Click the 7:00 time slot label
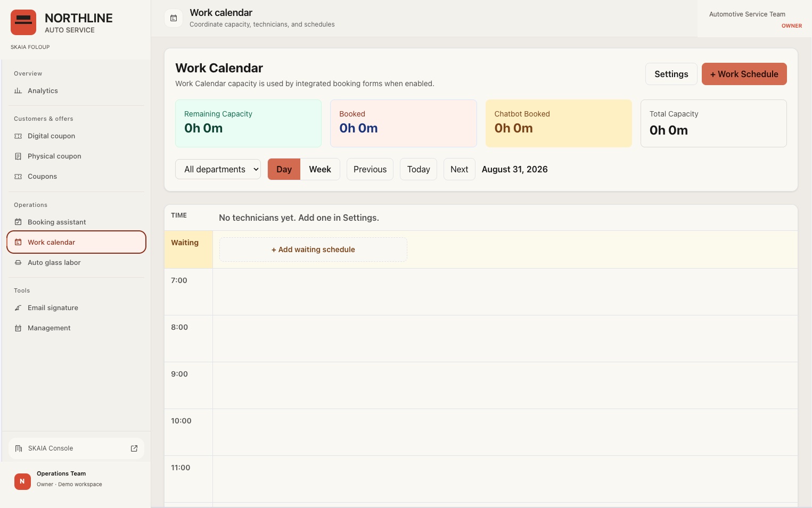812x508 pixels. tap(179, 280)
